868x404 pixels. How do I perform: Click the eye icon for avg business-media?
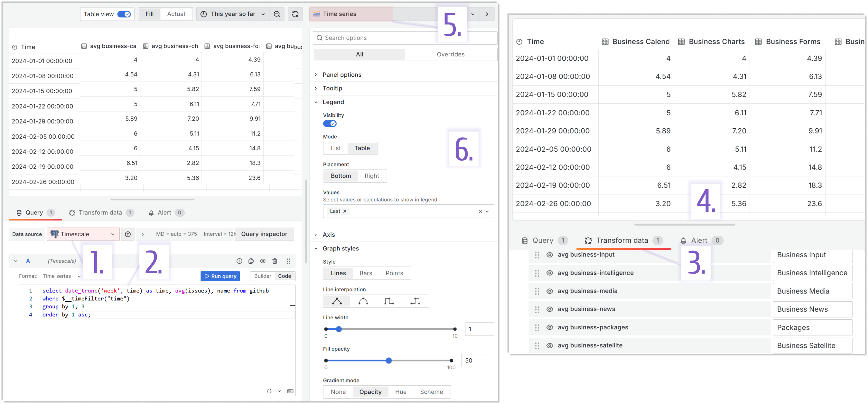coord(550,290)
